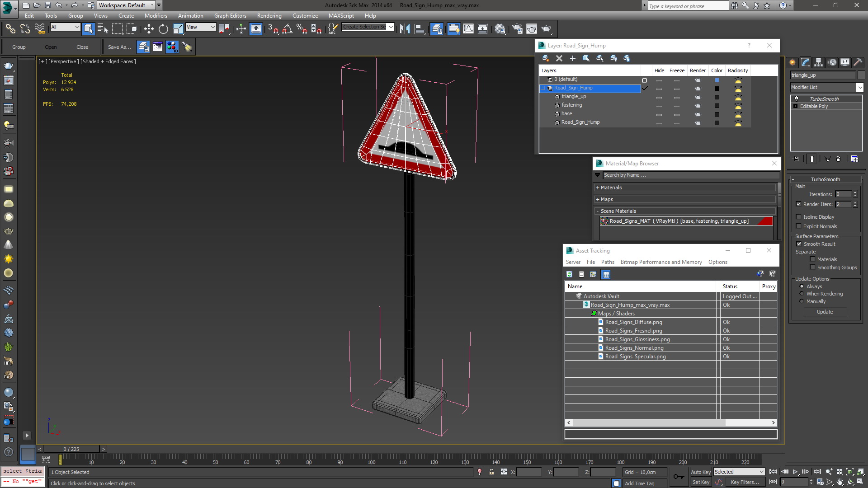
Task: Open the Hierarchy command panel tab
Action: coord(818,62)
